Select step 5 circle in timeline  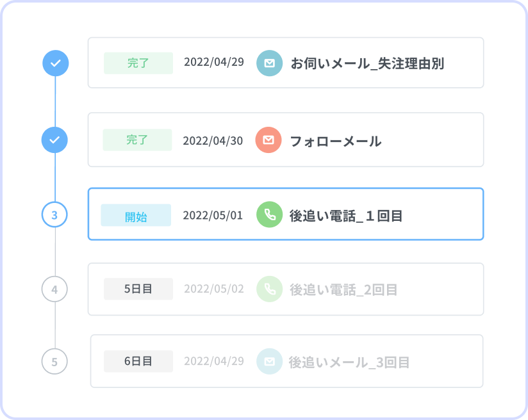(54, 362)
